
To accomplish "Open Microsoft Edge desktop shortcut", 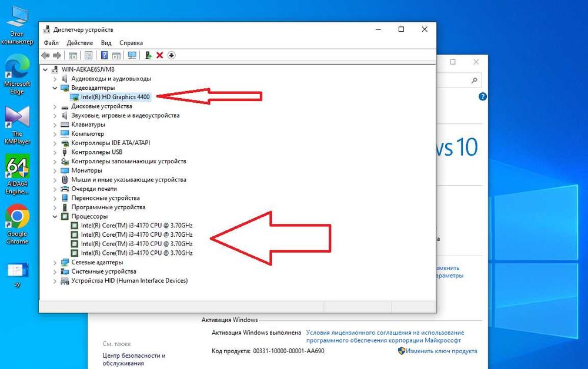I will pos(17,75).
